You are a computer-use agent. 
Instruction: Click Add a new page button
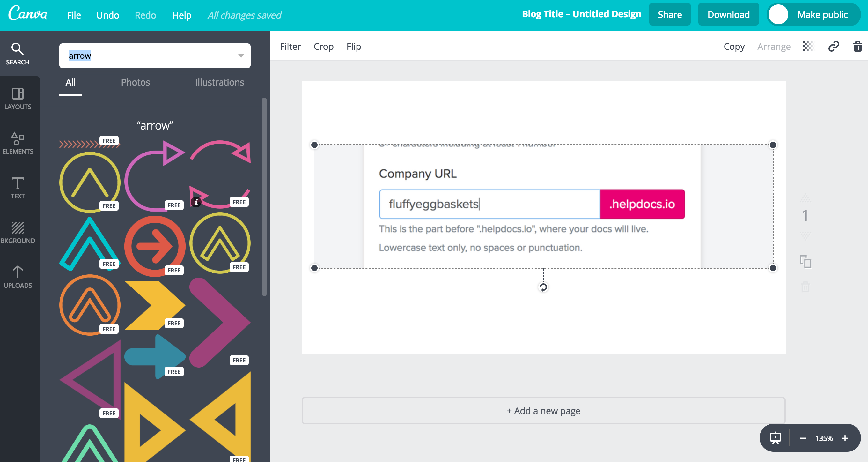point(543,410)
